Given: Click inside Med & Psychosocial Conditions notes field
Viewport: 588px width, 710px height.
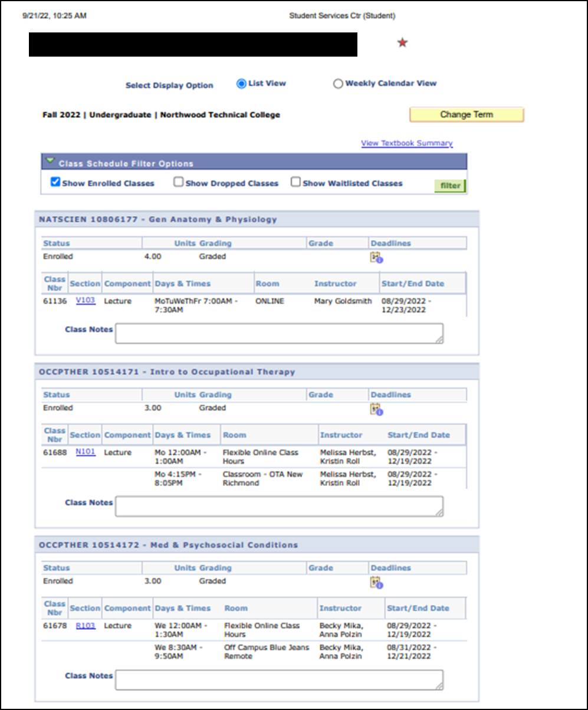Looking at the screenshot, I should [x=277, y=679].
